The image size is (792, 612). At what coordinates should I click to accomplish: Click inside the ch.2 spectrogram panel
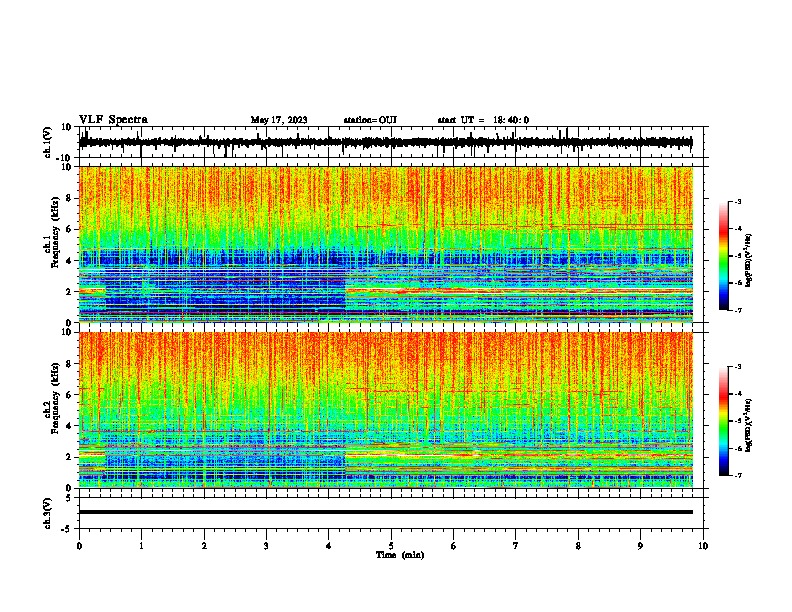point(386,410)
